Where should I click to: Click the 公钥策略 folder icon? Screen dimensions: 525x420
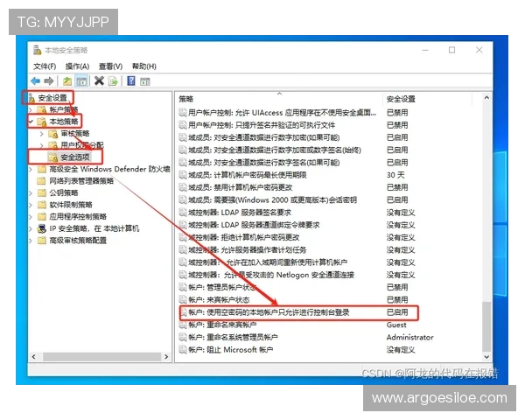(41, 192)
